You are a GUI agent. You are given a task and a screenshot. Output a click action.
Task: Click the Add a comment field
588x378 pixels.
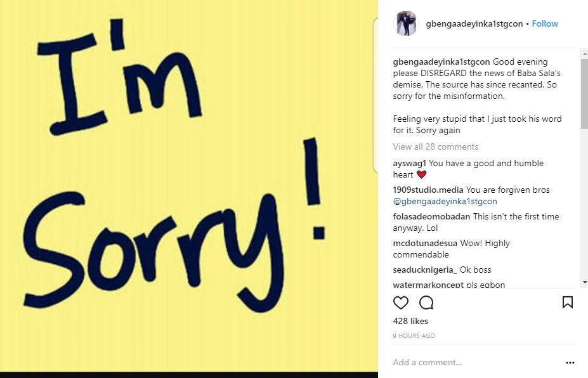(x=476, y=362)
